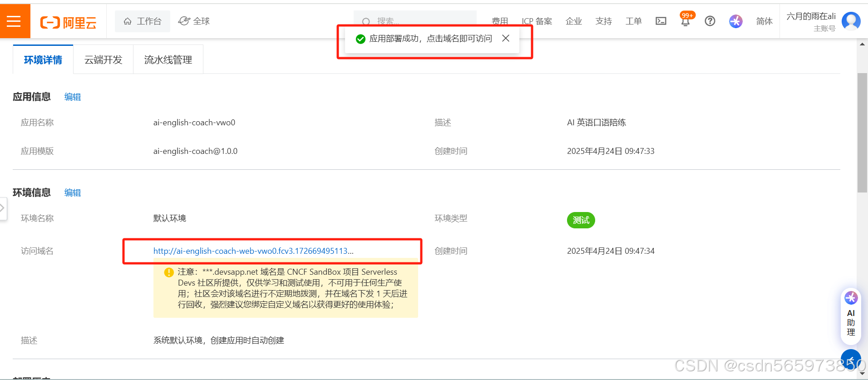Image resolution: width=868 pixels, height=380 pixels.
Task: Edit 应用信息 via the 编辑 link
Action: [73, 97]
